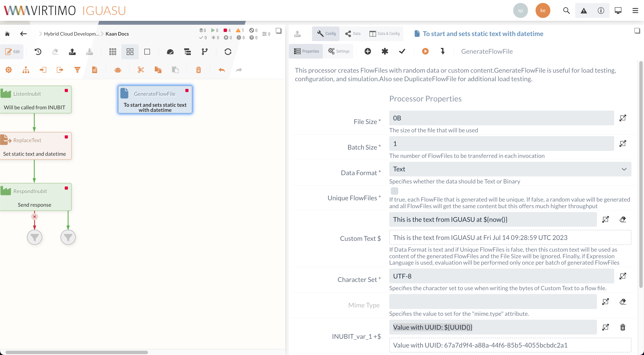Open the history clock icon

pyautogui.click(x=38, y=52)
